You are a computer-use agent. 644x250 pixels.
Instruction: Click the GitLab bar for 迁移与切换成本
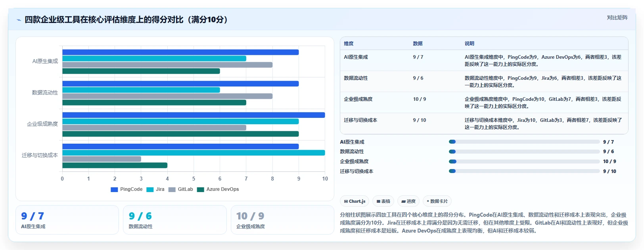coord(102,159)
